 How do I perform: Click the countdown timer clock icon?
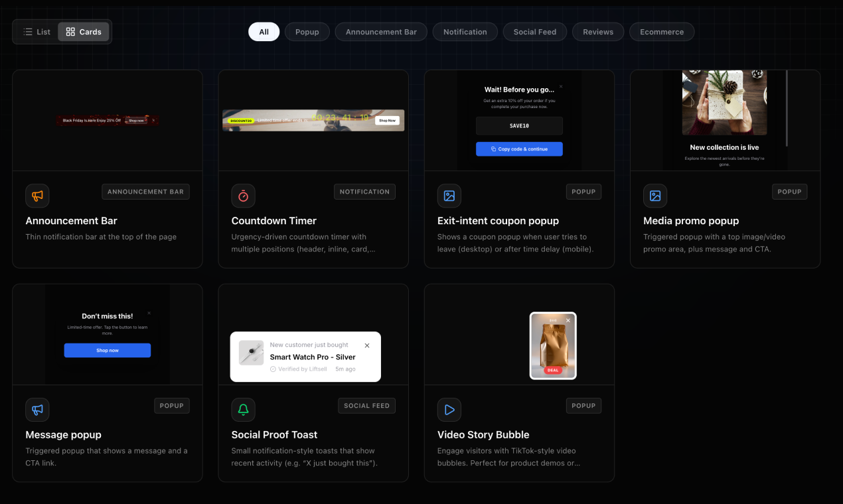(x=243, y=196)
